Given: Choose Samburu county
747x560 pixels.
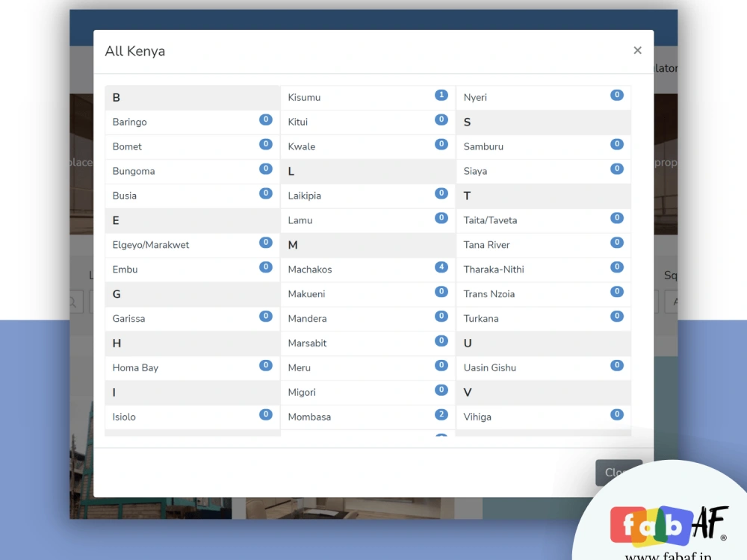Looking at the screenshot, I should (x=544, y=146).
